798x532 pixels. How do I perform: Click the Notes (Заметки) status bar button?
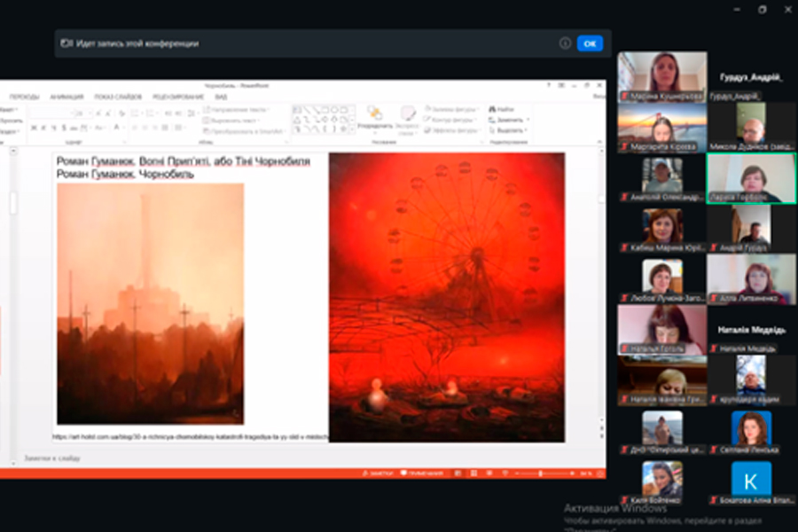375,474
